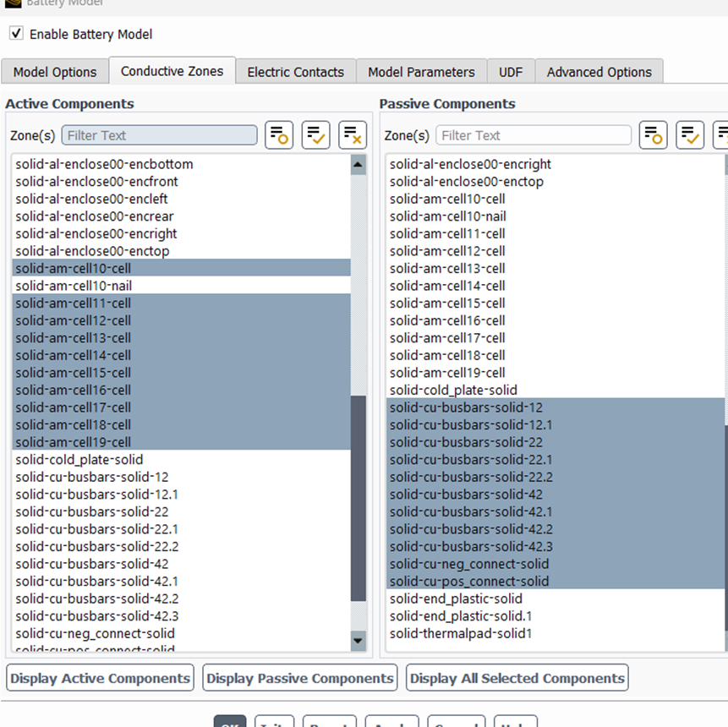This screenshot has width=728, height=727.
Task: Toggle filter options icon for Passive Components
Action: [x=653, y=135]
